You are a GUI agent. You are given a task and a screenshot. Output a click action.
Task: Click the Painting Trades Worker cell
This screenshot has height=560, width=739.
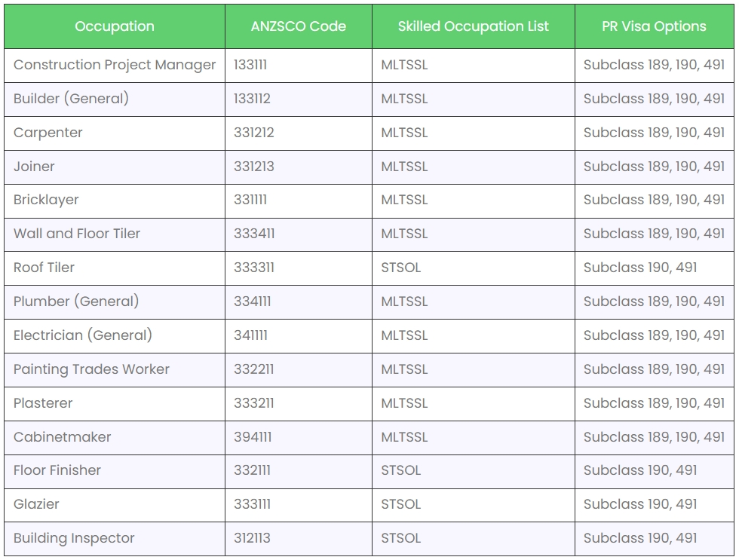pyautogui.click(x=91, y=369)
